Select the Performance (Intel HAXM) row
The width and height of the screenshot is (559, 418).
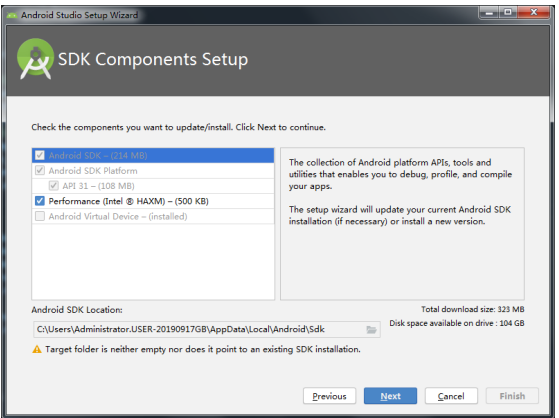(x=153, y=201)
